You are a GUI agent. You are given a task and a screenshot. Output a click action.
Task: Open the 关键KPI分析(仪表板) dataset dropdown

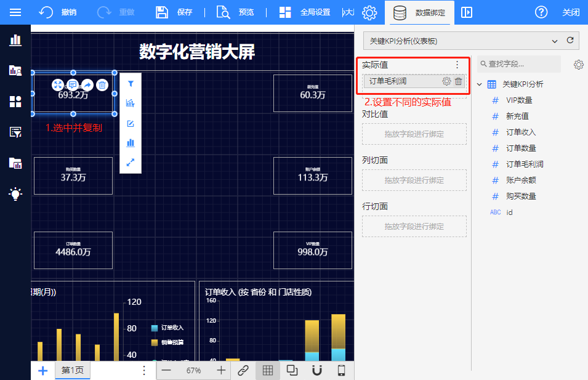(462, 41)
